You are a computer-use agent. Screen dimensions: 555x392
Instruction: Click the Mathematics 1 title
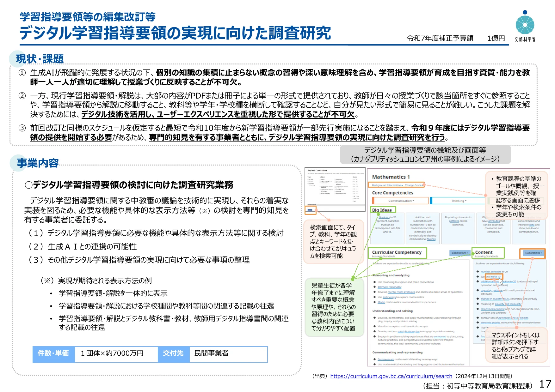click(391, 177)
